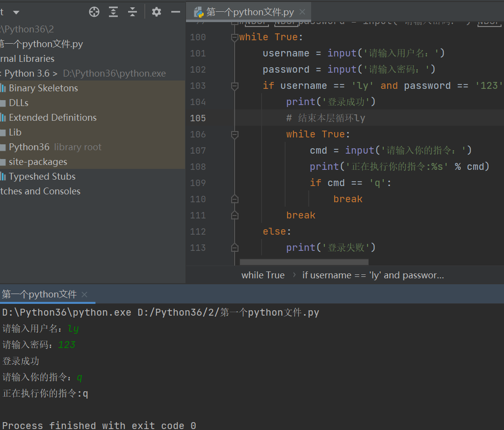Click the DLLs folder icon

coord(3,103)
